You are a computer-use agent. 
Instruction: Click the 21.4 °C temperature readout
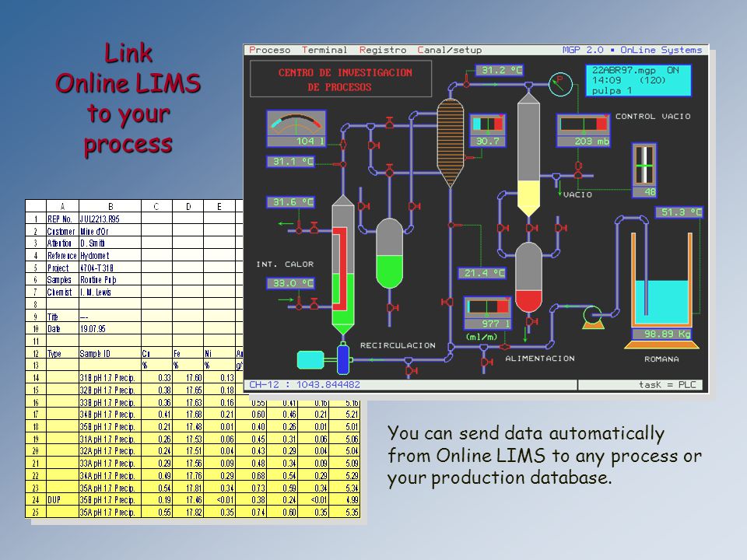tap(482, 273)
